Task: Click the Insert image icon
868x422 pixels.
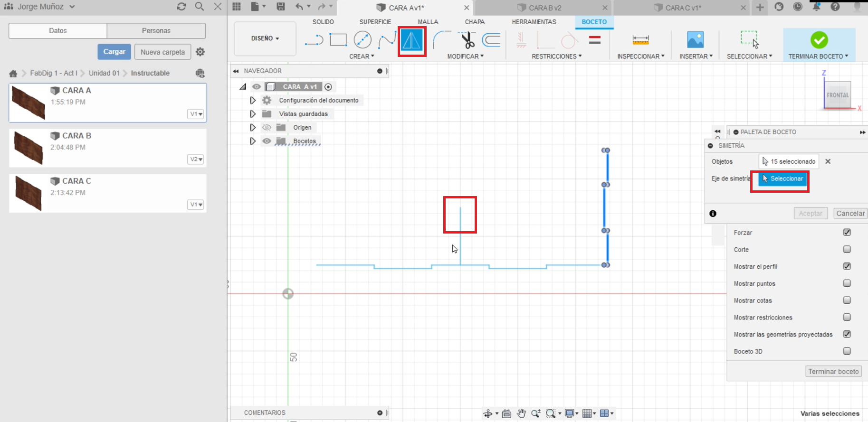Action: [696, 40]
